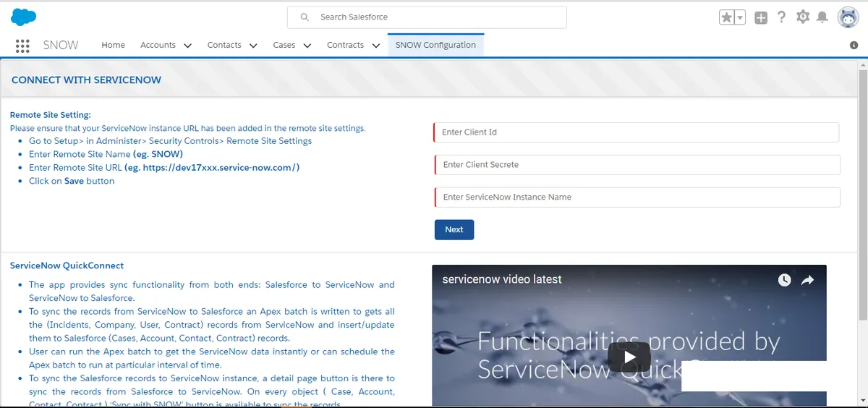Click the Enter Client Id field
Image resolution: width=868 pixels, height=408 pixels.
(x=636, y=132)
